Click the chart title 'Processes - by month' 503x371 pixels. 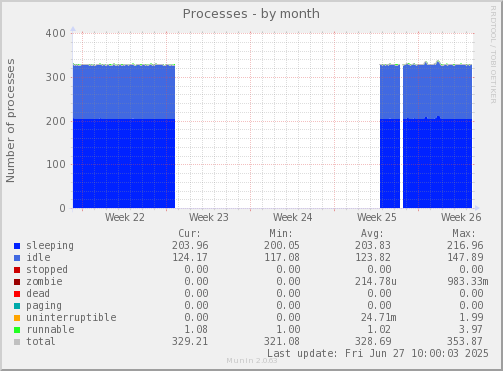[x=251, y=14]
